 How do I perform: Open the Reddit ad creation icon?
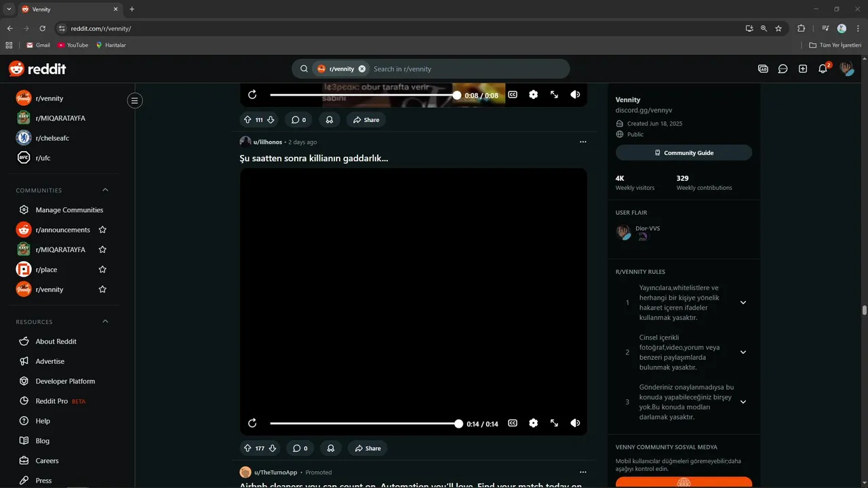pos(763,68)
